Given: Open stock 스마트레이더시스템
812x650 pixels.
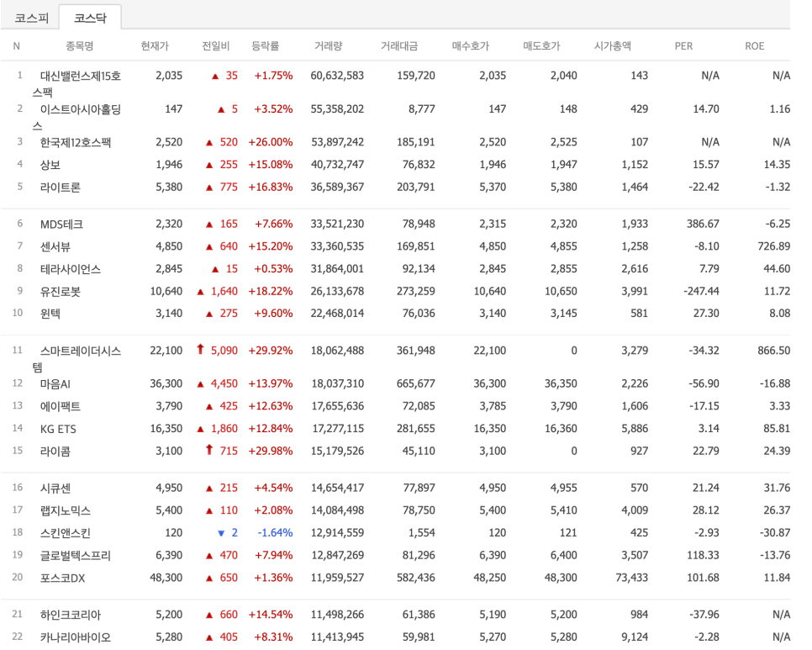Looking at the screenshot, I should [x=76, y=359].
